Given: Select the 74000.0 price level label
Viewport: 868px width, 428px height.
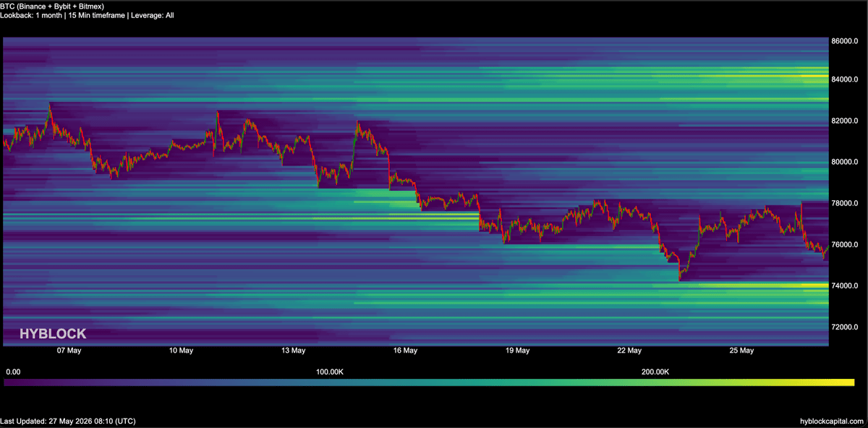Looking at the screenshot, I should tap(846, 286).
